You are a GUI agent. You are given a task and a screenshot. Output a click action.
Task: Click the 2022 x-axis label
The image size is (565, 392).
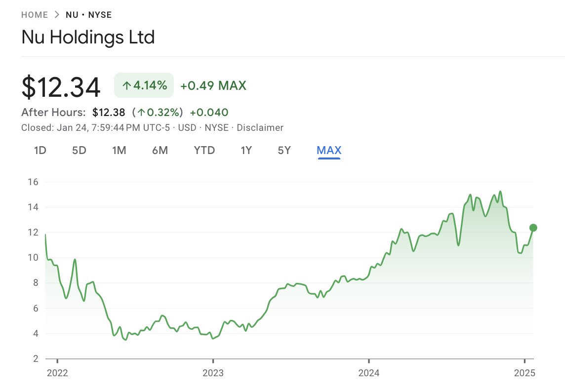(57, 373)
